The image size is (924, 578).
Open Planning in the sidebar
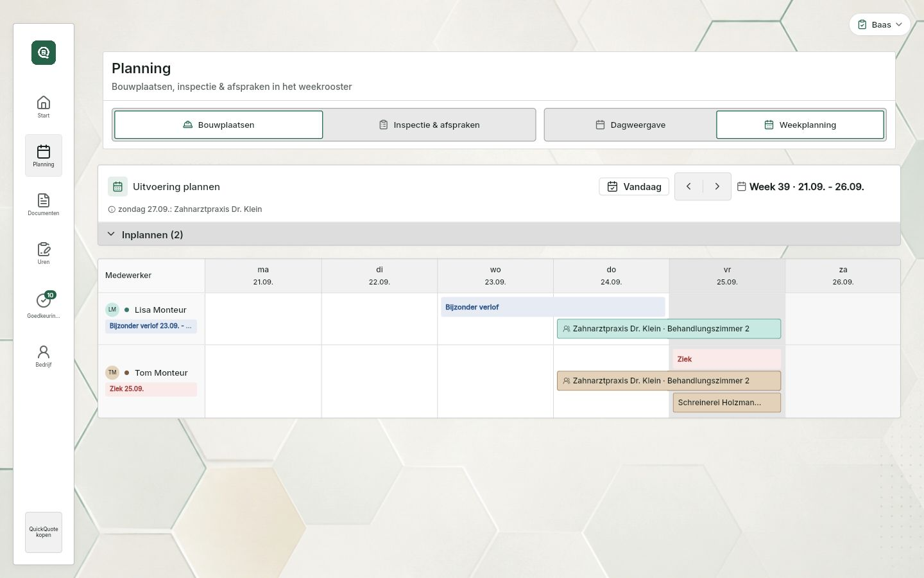coord(44,155)
